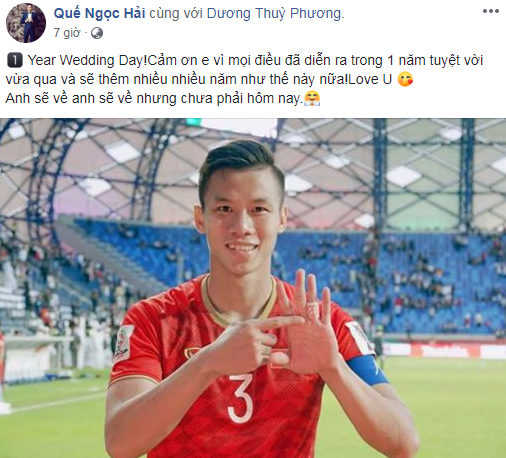Screen dimensions: 506x458
Task: Click the keycap number 1 emoji
Action: (x=15, y=61)
